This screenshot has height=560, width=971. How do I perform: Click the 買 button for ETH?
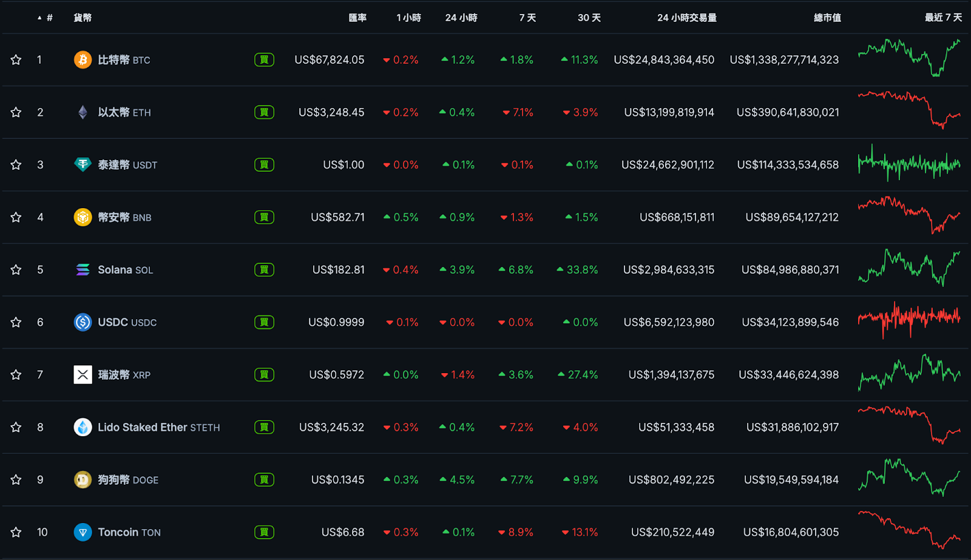(264, 112)
